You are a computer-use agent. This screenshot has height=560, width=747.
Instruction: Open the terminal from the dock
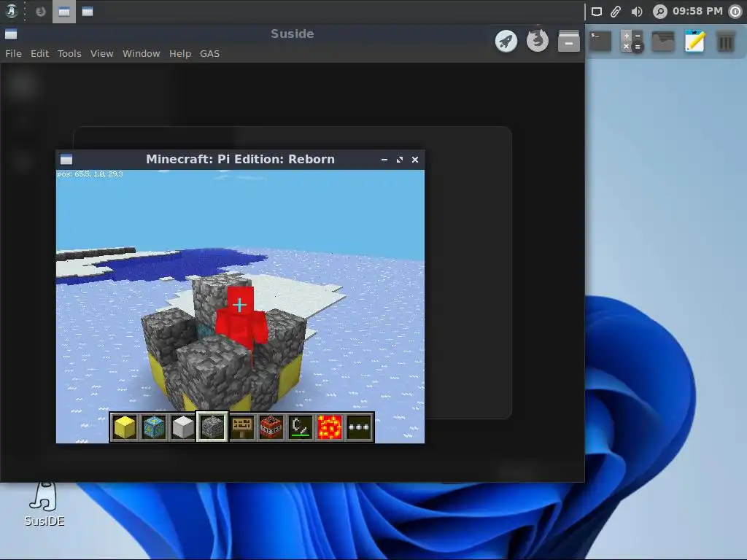600,42
